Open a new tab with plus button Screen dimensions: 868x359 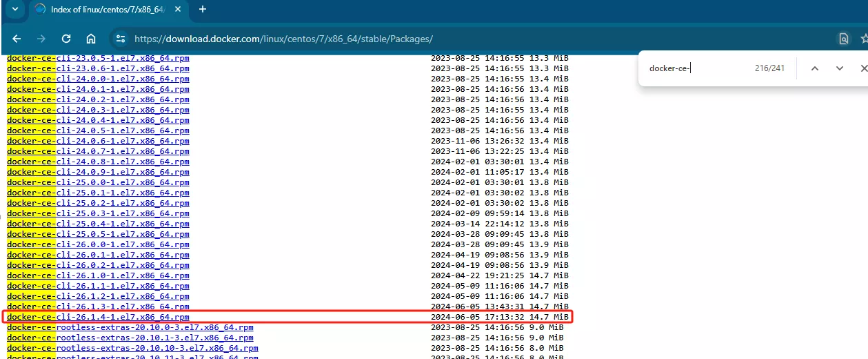tap(203, 10)
